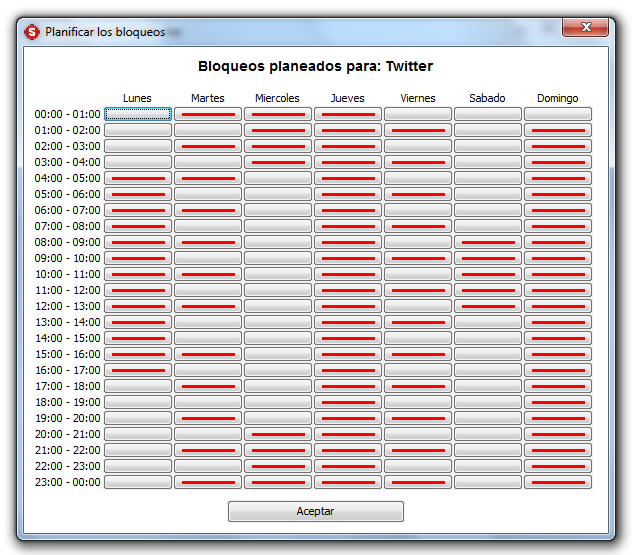Enable Martes 13:00 - 14:00 block
This screenshot has width=632, height=555.
click(x=208, y=322)
